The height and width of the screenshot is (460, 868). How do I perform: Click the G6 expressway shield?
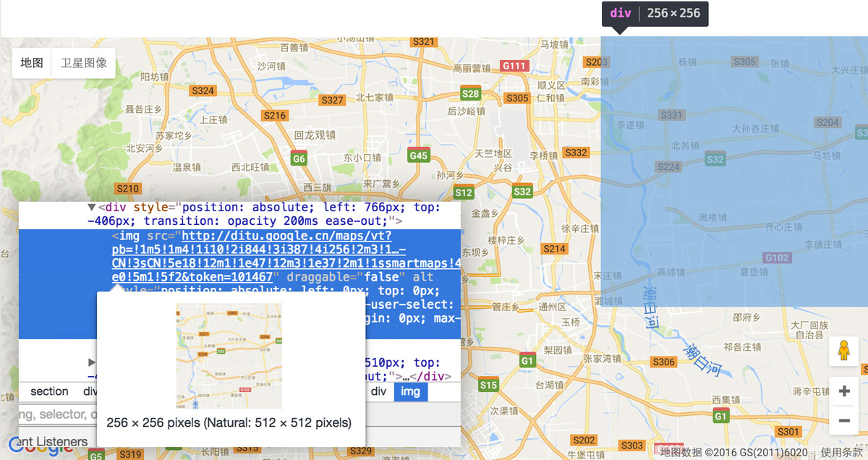tap(299, 158)
